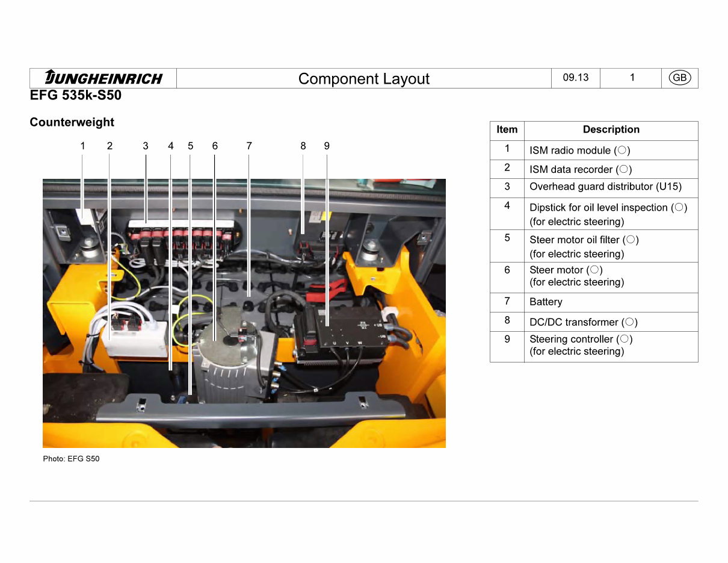The width and height of the screenshot is (728, 563).
Task: Select the EFG 535k-S50 model heading
Action: tap(76, 95)
